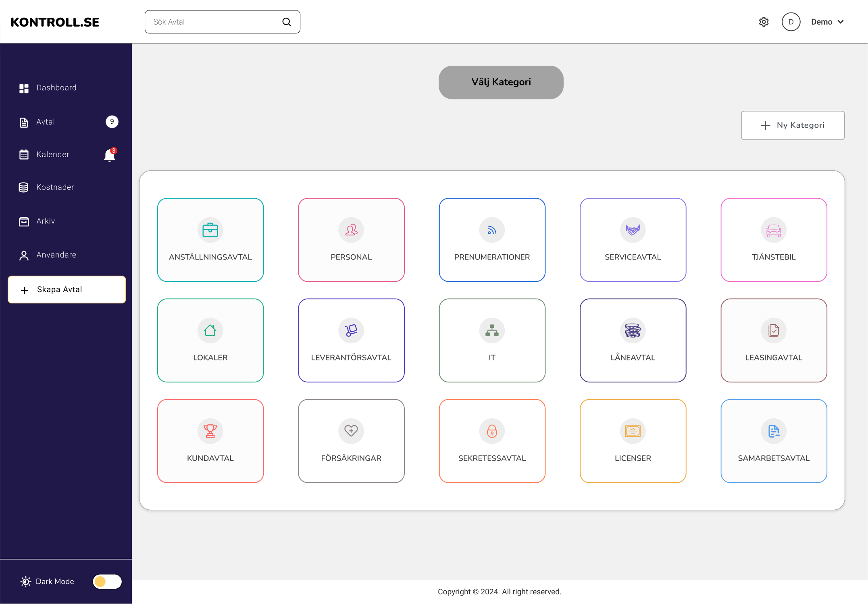Click the settings gear icon

point(764,22)
